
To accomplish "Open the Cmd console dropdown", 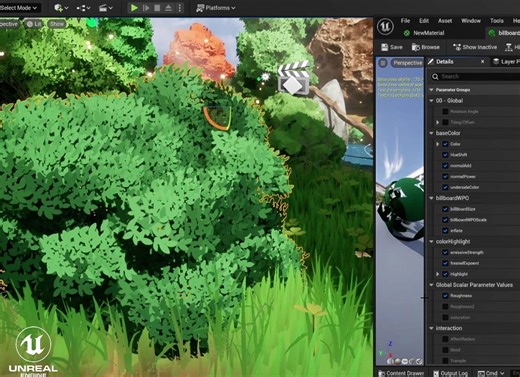I will [x=491, y=373].
